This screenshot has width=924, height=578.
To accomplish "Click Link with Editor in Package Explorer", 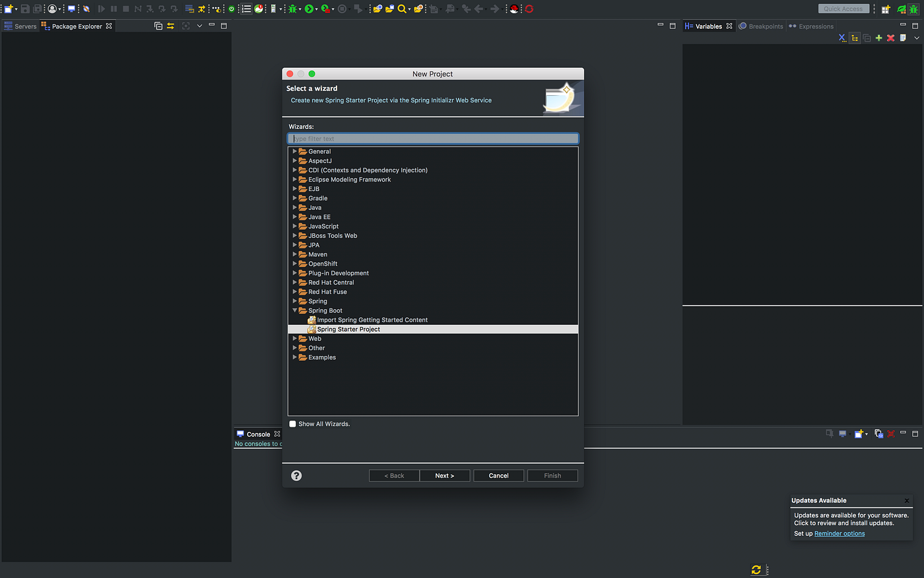I will pyautogui.click(x=170, y=26).
